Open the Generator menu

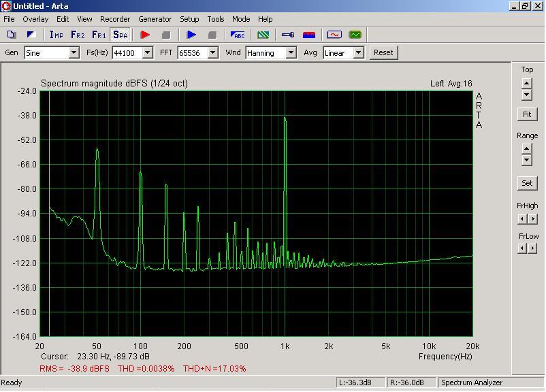pos(155,19)
